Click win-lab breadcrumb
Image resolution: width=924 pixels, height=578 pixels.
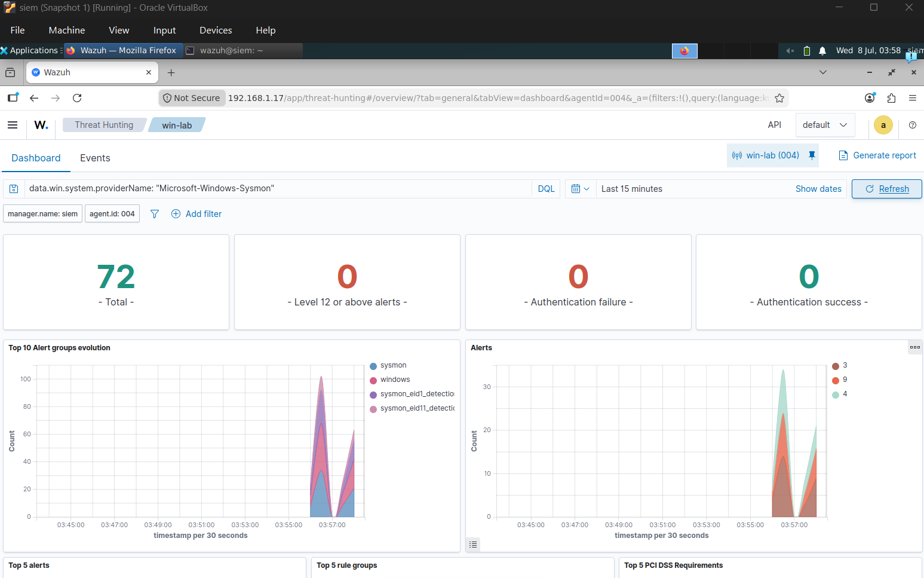[x=177, y=125]
